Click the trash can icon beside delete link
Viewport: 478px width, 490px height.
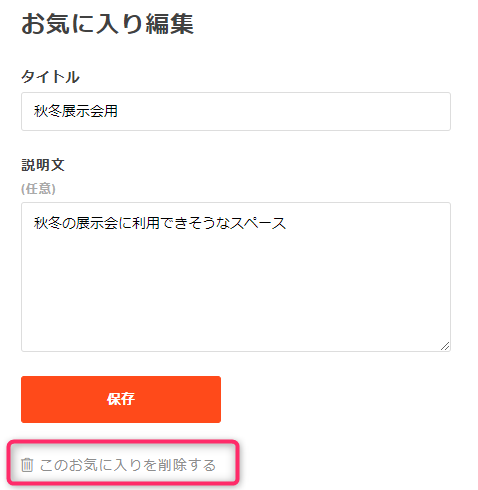pyautogui.click(x=27, y=465)
